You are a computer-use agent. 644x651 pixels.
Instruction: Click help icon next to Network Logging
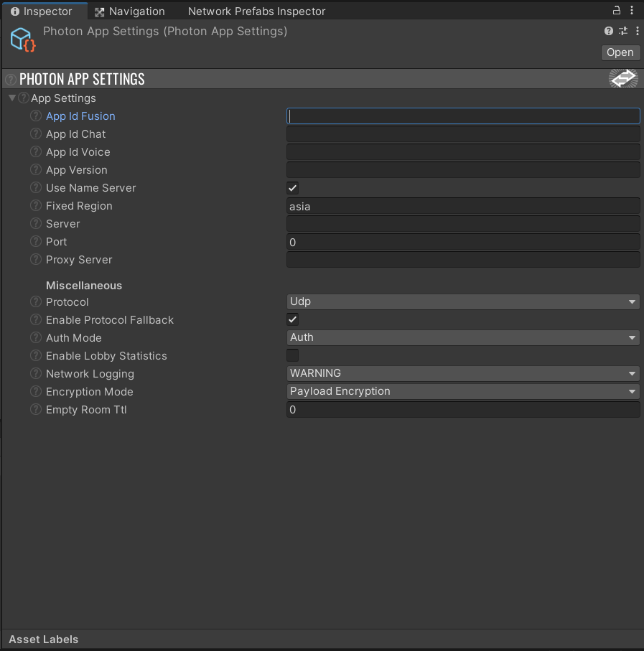36,373
